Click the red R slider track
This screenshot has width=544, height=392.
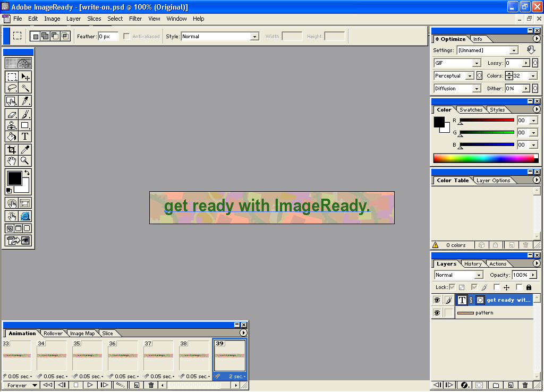pos(487,120)
